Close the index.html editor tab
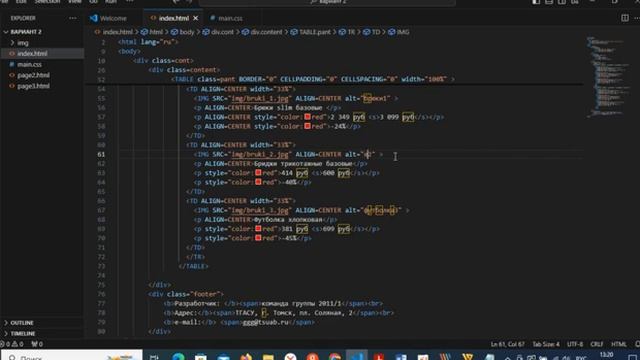This screenshot has height=360, width=640. 196,18
